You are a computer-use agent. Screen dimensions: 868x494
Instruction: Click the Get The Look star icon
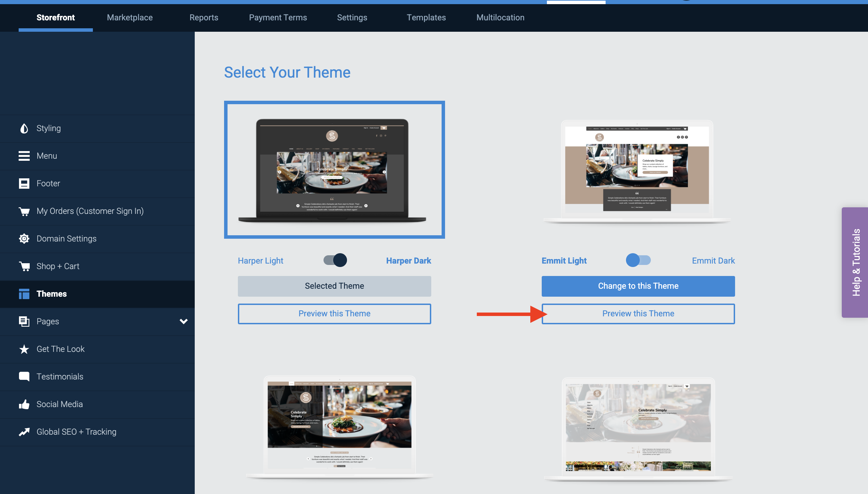(24, 349)
